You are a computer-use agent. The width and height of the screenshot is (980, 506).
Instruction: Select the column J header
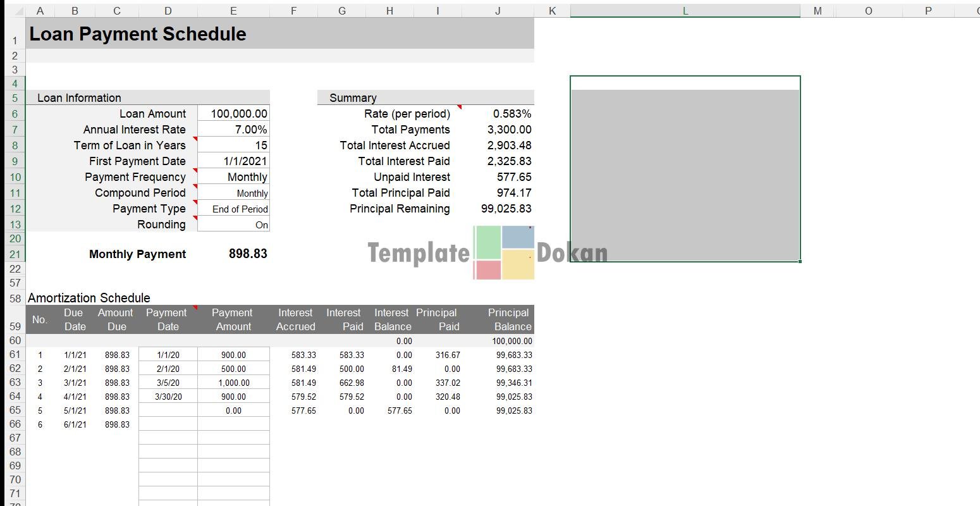(498, 11)
